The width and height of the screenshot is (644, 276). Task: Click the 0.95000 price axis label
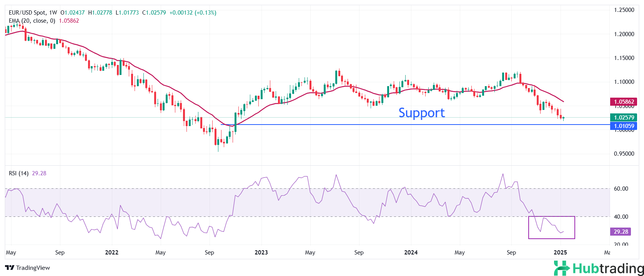click(624, 154)
